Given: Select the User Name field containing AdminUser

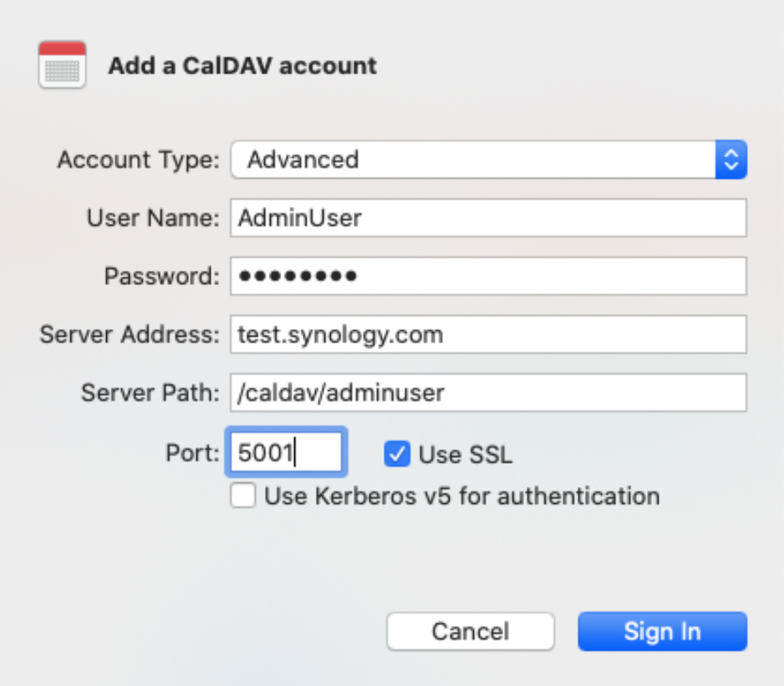Looking at the screenshot, I should (x=488, y=217).
